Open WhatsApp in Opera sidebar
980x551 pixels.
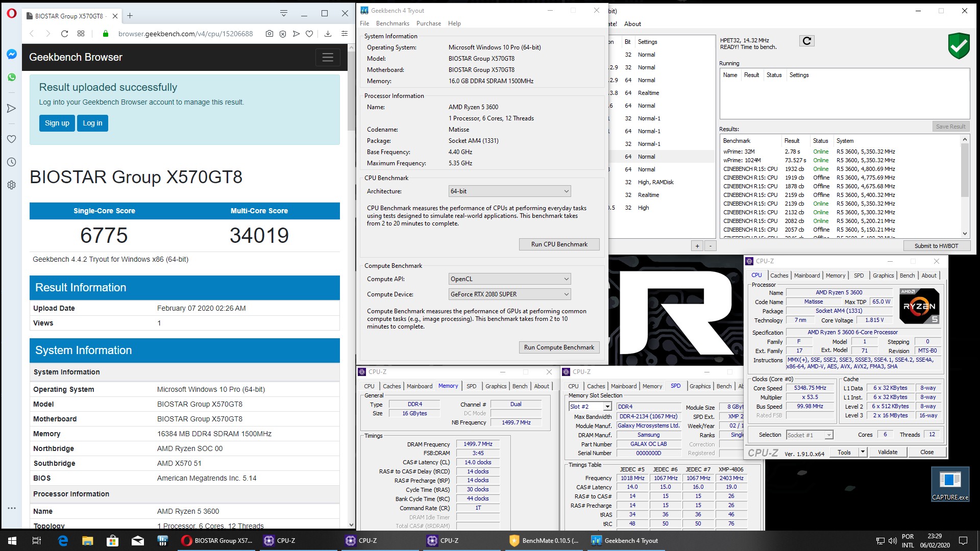11,77
